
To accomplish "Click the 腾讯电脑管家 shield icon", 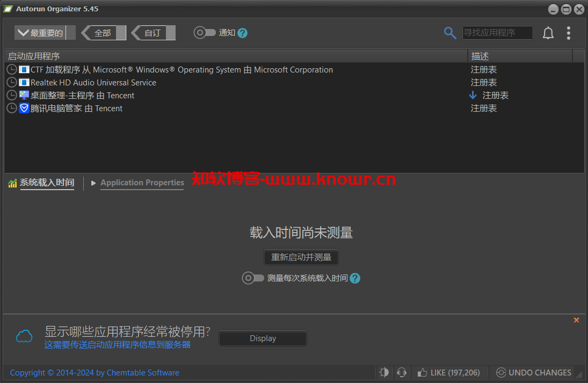I will 24,108.
